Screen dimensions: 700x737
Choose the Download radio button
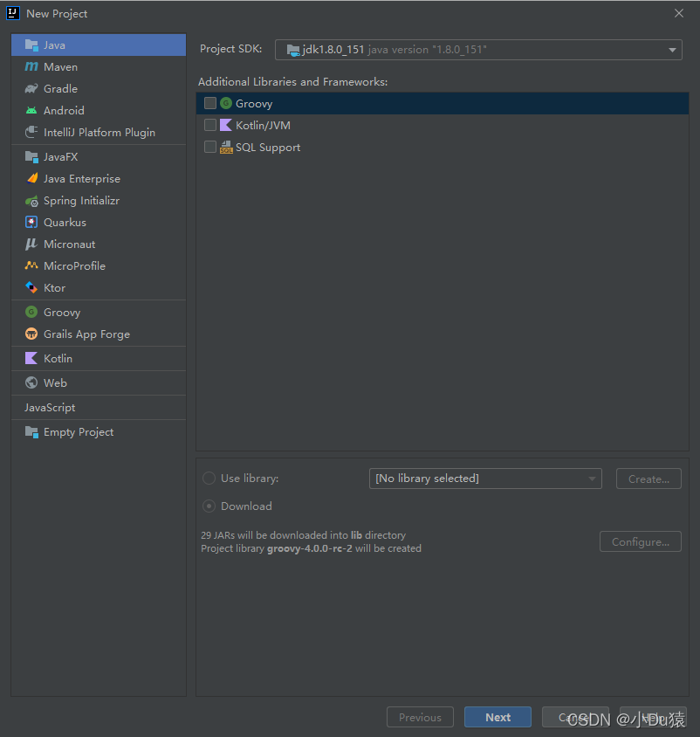pyautogui.click(x=209, y=506)
